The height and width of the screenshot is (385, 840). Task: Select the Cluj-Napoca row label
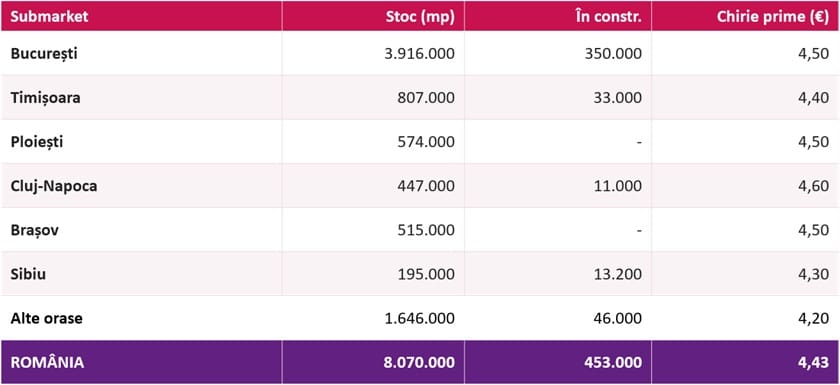pos(54,186)
